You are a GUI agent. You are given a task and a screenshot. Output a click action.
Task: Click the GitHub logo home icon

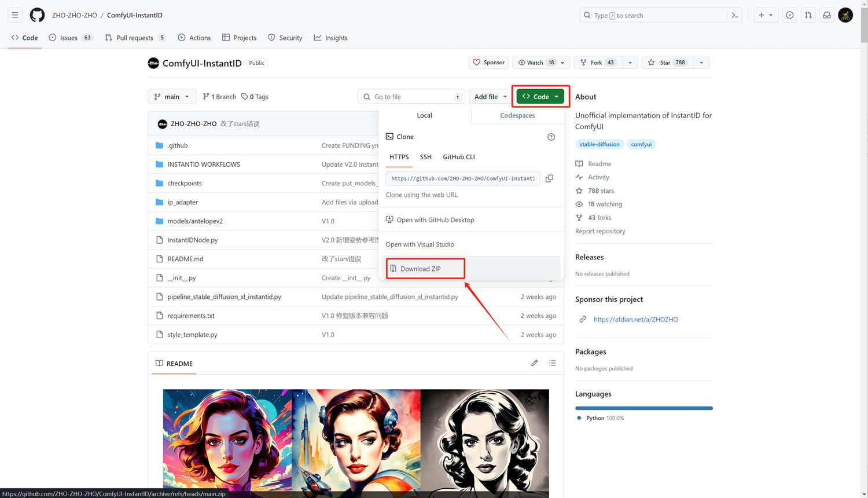tap(37, 15)
